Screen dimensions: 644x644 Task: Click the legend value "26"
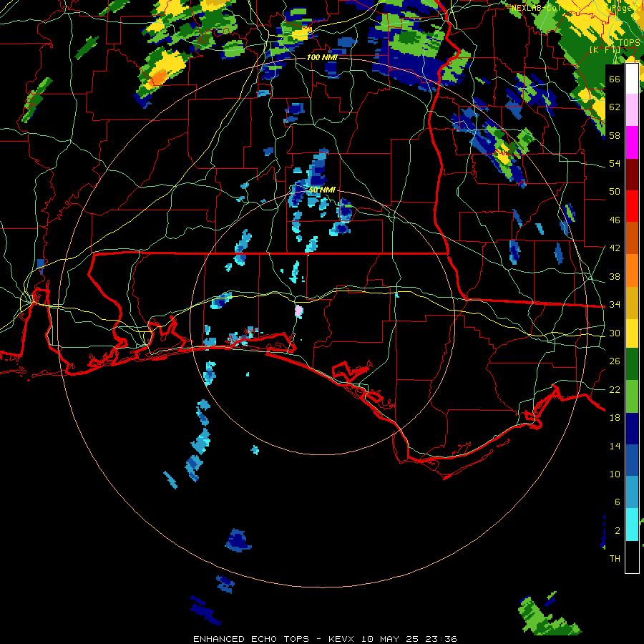click(x=615, y=361)
